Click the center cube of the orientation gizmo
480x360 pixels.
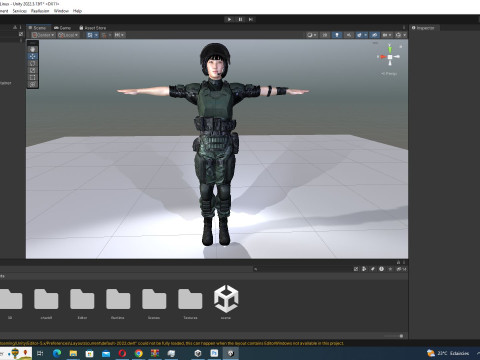(390, 57)
